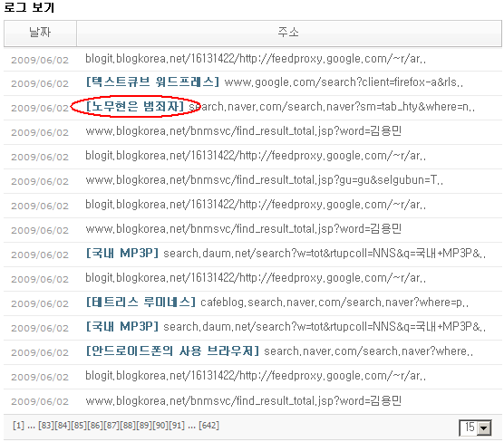The image size is (504, 442).
Task: Click the date in the 테트리스 루미네스 row
Action: pyautogui.click(x=40, y=303)
